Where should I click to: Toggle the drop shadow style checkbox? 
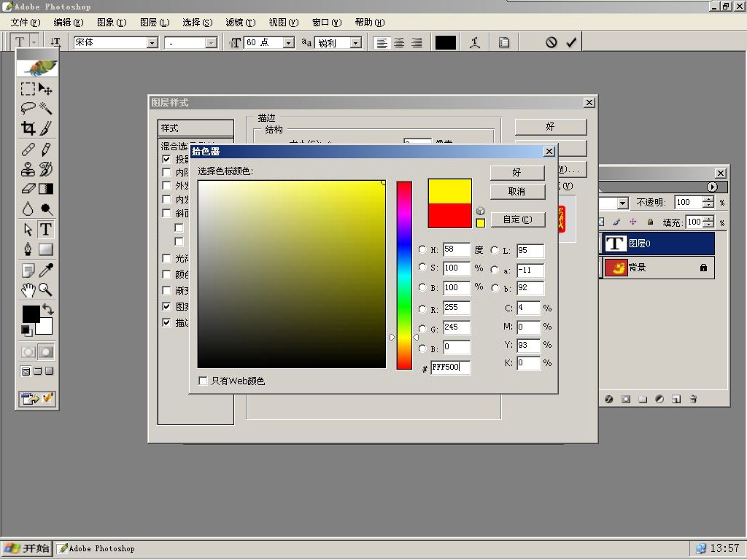[x=166, y=159]
